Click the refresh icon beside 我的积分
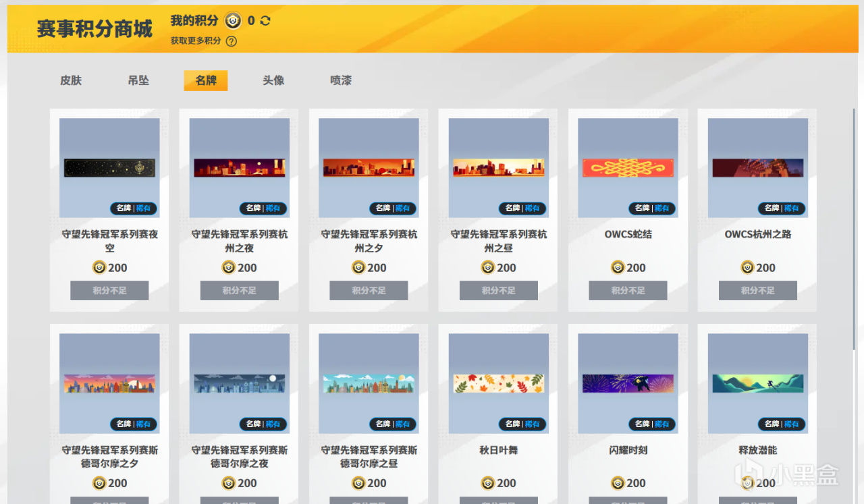Screen dimensions: 864x504 click(265, 20)
